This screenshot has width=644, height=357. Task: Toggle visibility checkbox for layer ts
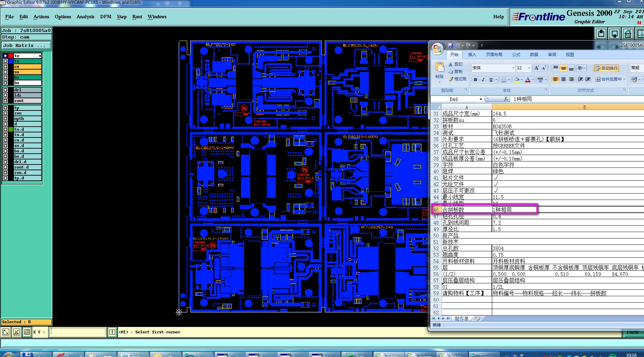[5, 61]
